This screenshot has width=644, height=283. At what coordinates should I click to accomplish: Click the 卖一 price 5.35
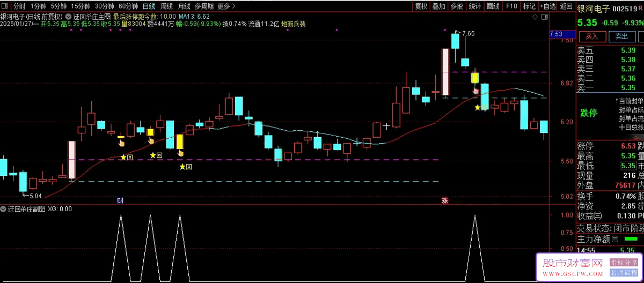click(628, 88)
